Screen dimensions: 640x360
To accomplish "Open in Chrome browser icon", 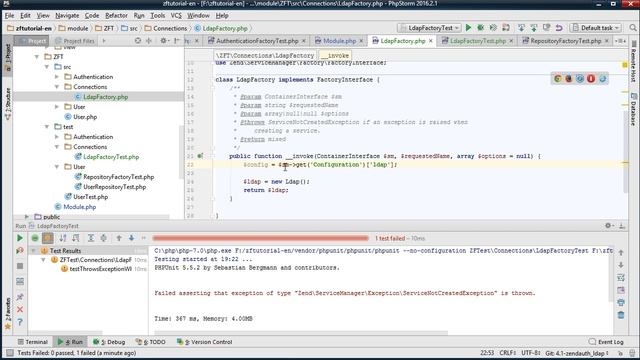I will pos(557,79).
